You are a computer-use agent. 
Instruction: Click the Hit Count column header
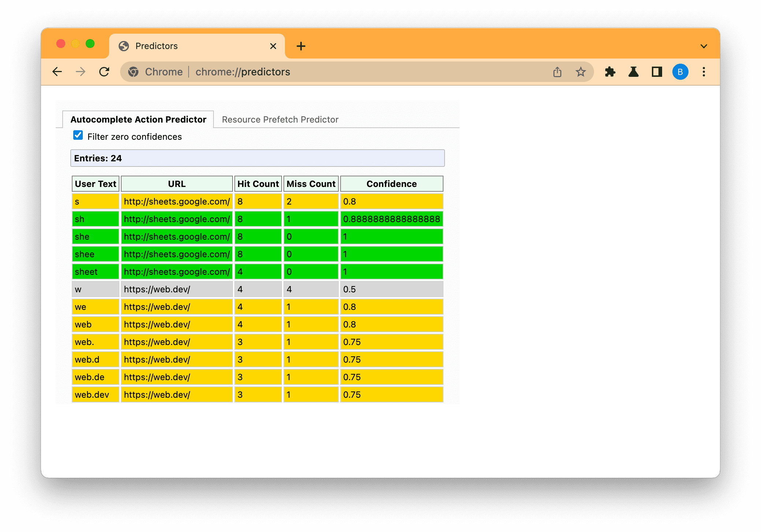(x=258, y=184)
